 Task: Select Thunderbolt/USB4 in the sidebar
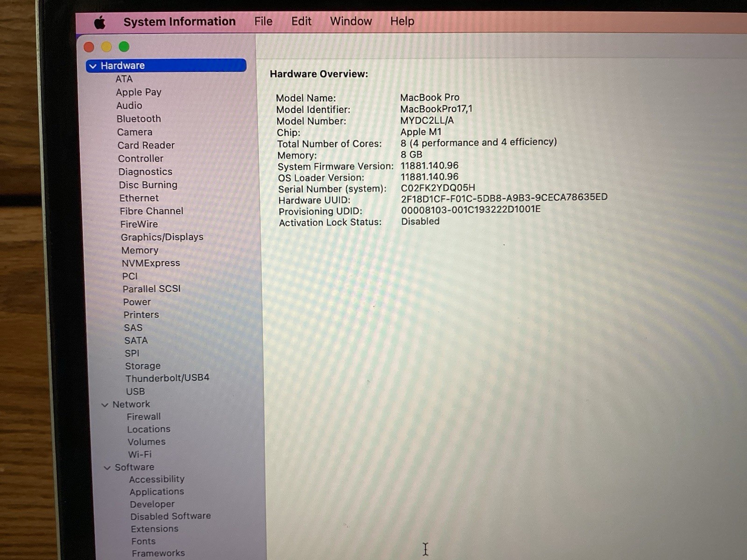coord(167,378)
